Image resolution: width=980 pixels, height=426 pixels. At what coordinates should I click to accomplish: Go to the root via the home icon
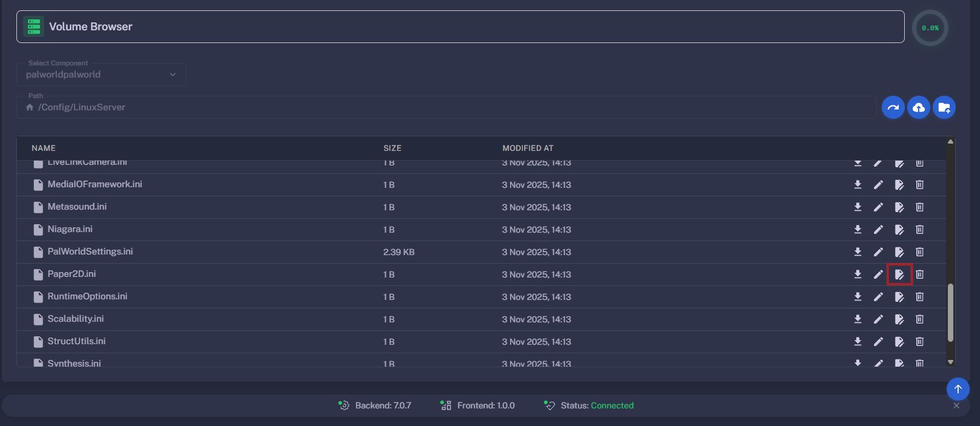[x=30, y=107]
